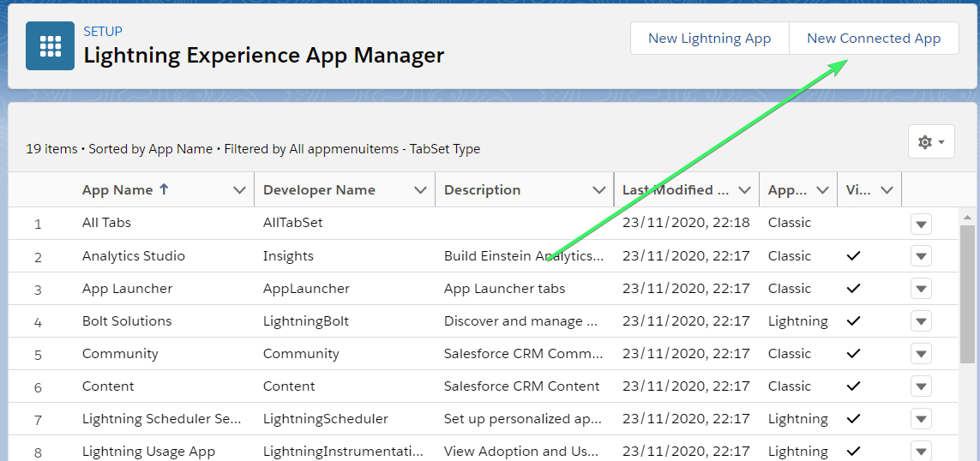Select the Content app name cell
The width and height of the screenshot is (980, 461).
tap(108, 386)
